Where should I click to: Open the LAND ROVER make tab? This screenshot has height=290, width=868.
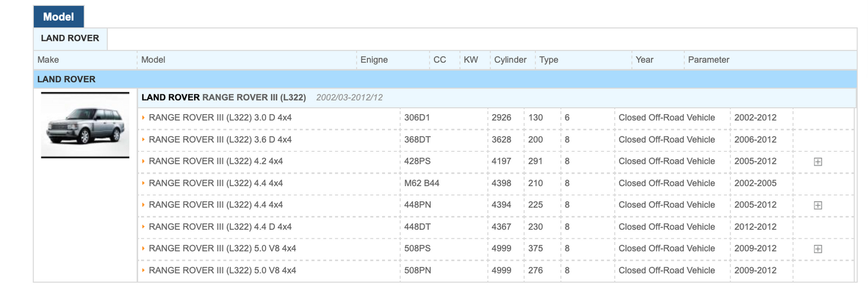[70, 38]
